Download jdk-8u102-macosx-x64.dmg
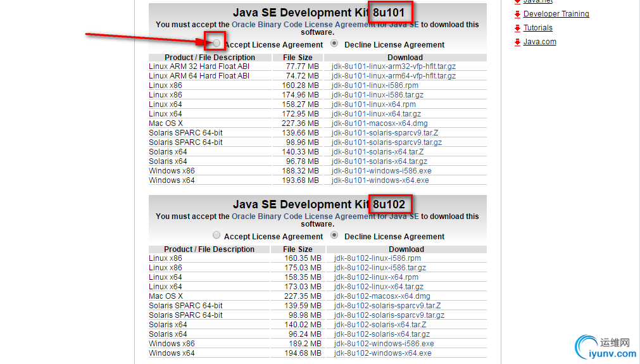640x364 pixels. pos(382,296)
